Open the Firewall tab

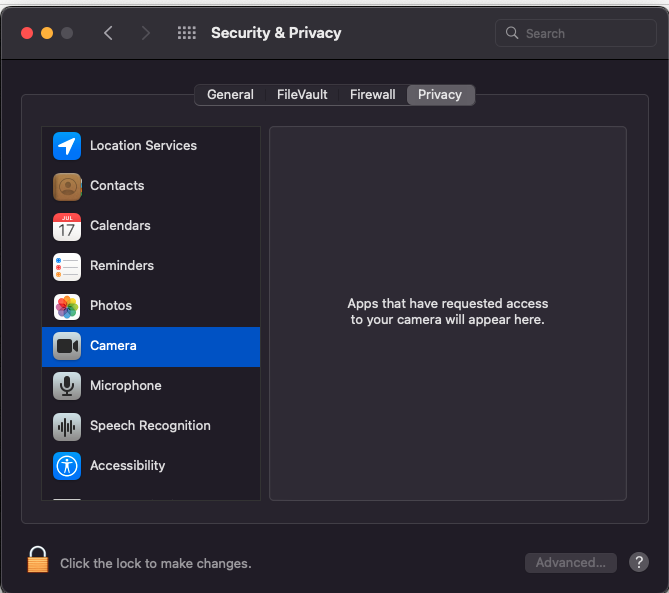coord(372,94)
